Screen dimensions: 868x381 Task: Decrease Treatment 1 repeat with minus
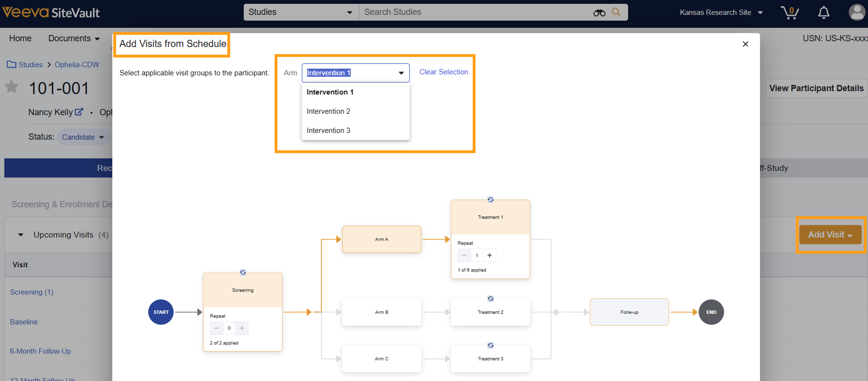[464, 255]
